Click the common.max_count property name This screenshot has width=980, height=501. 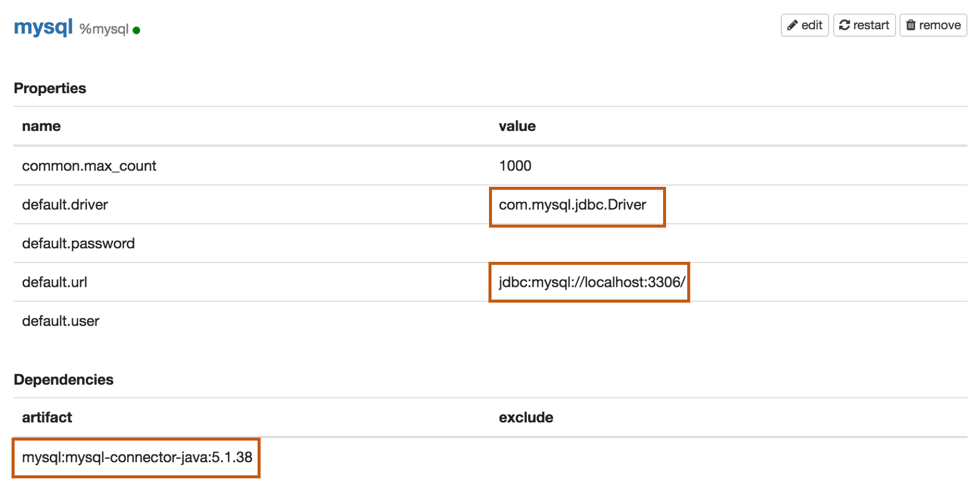[x=89, y=166]
